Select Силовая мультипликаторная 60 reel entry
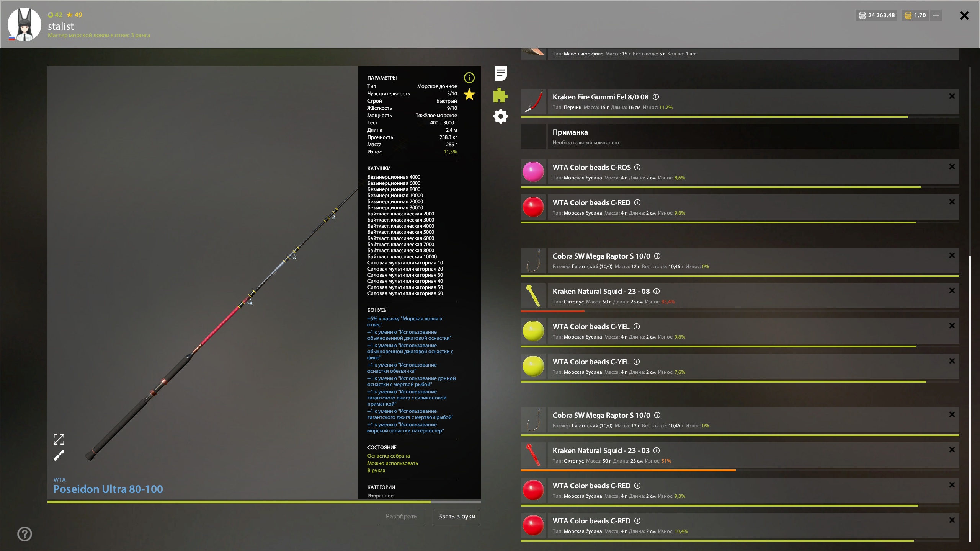Image resolution: width=980 pixels, height=551 pixels. click(x=405, y=293)
